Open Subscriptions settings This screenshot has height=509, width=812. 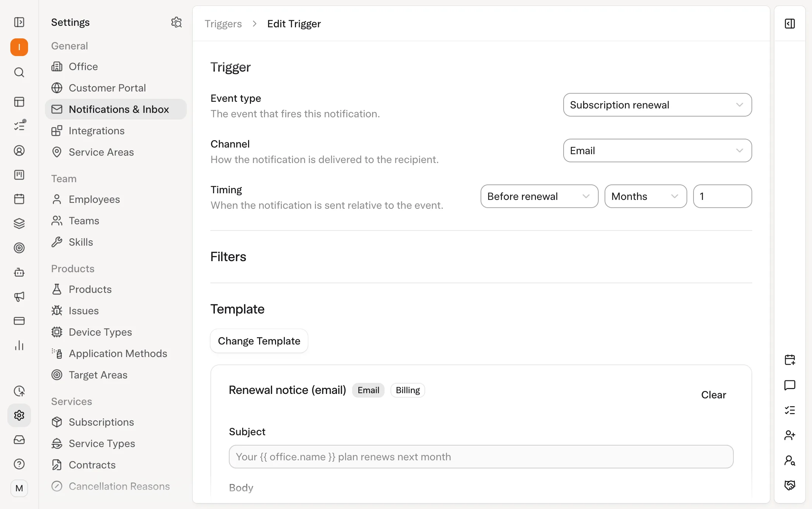116,422
